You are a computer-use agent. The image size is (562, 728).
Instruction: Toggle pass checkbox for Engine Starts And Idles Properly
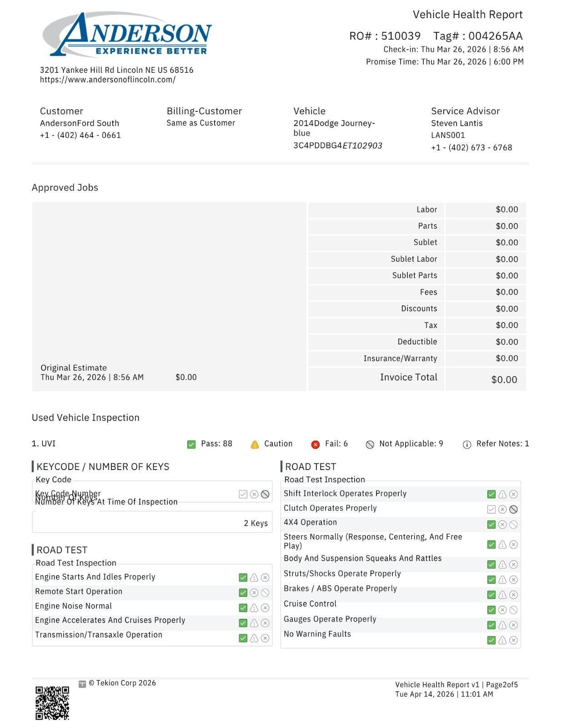pos(243,577)
